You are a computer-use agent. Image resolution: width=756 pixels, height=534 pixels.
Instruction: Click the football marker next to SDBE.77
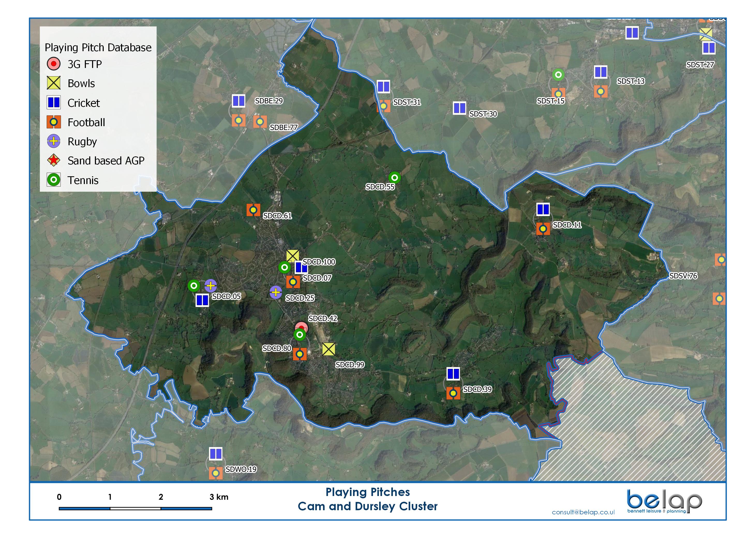click(260, 122)
